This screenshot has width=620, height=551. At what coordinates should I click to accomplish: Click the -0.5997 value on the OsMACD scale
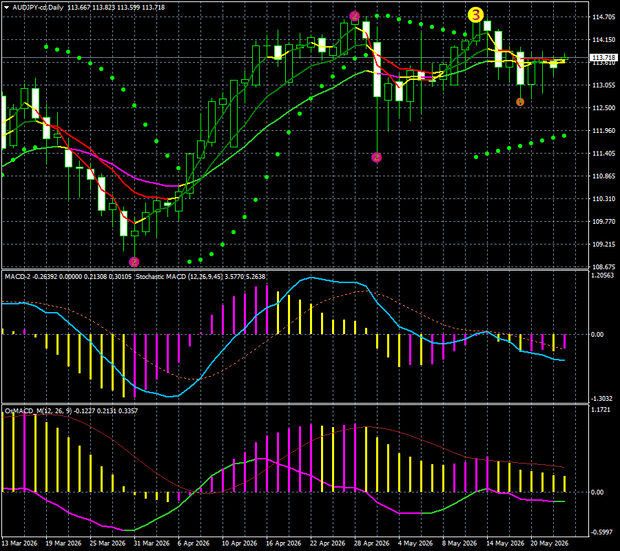click(x=603, y=532)
